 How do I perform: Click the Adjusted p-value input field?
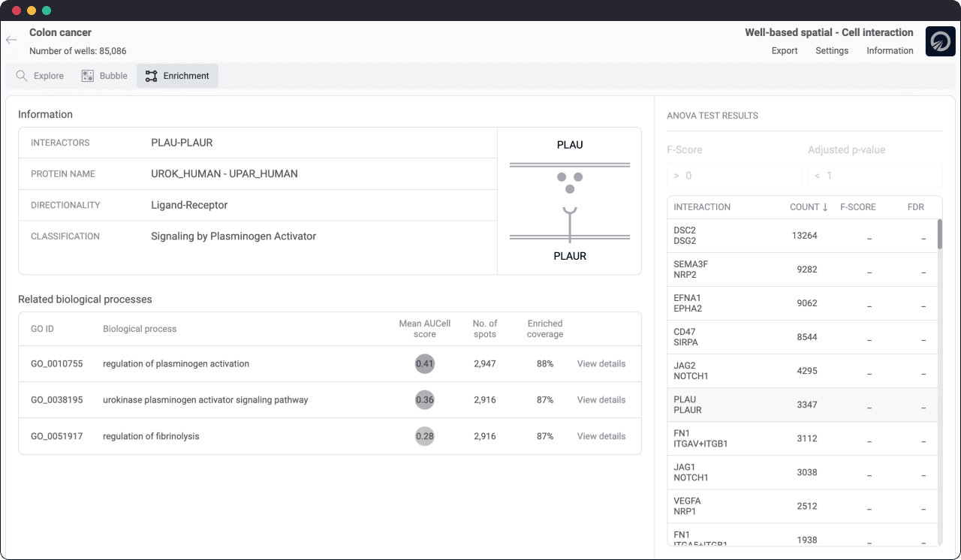(x=875, y=176)
